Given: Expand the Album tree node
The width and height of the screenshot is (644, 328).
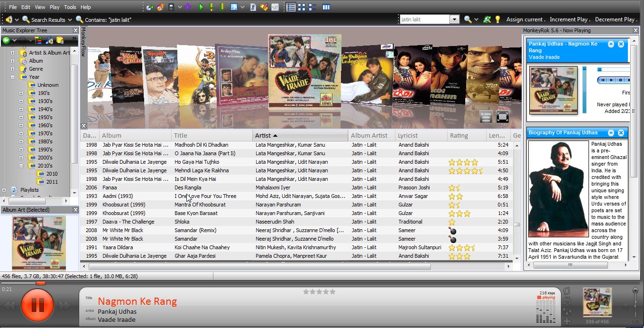Looking at the screenshot, I should (13, 61).
